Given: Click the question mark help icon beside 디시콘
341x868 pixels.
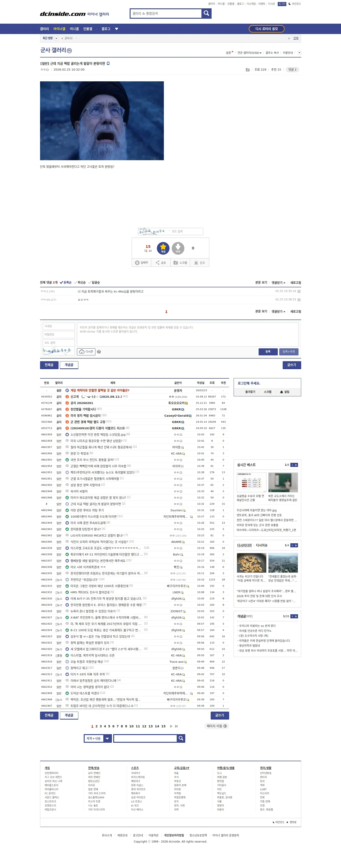Looking at the screenshot, I should coord(99,352).
